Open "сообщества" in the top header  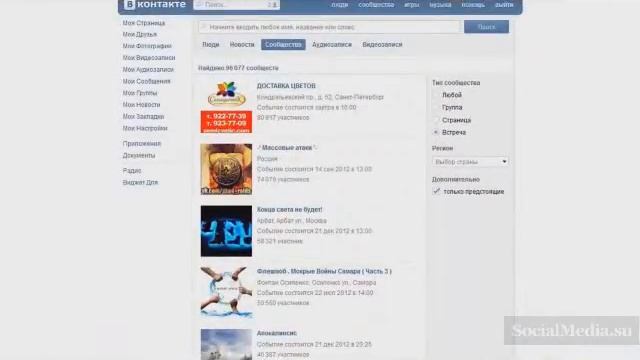376,5
